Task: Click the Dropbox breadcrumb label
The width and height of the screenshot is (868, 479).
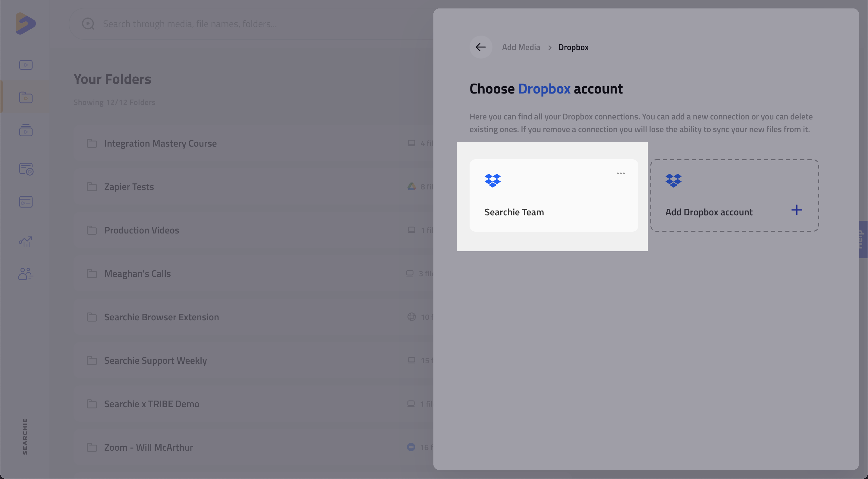Action: [574, 47]
